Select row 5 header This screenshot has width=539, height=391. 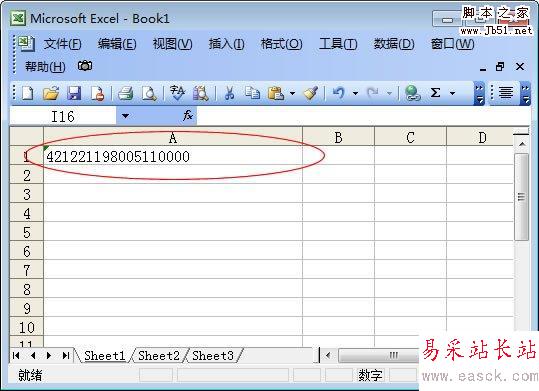27,232
